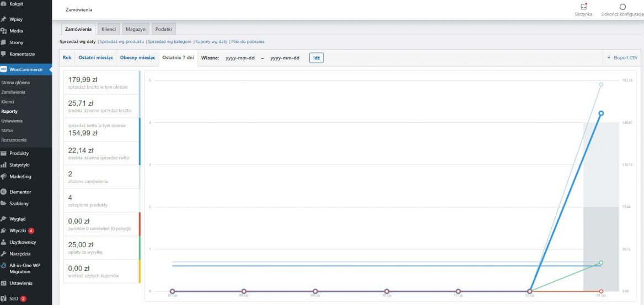Click the Strony pages icon
Viewport: 644px width, 305px height.
coord(3,42)
